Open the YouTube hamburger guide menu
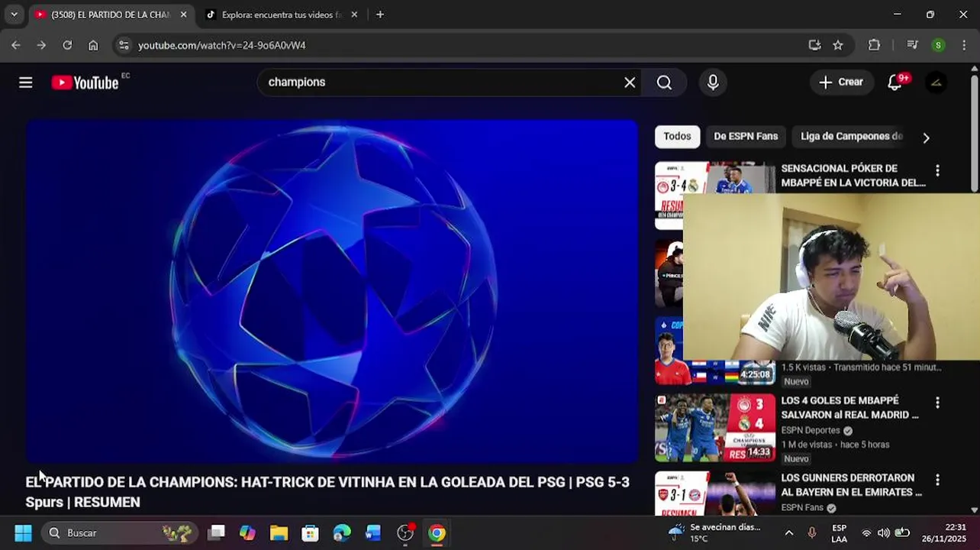 pos(25,82)
